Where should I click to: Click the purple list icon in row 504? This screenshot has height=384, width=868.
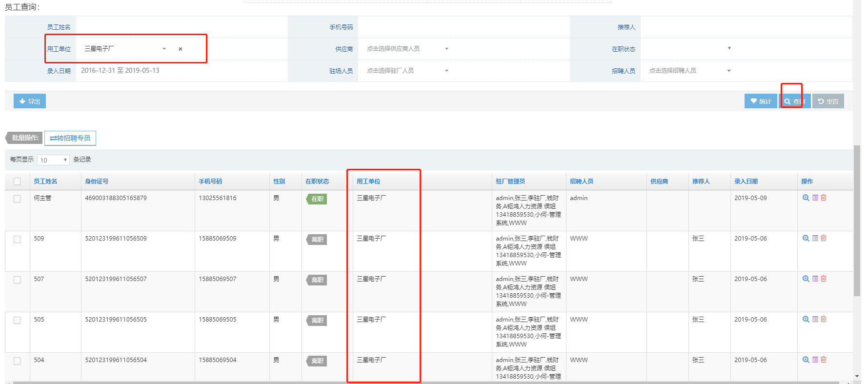[815, 360]
